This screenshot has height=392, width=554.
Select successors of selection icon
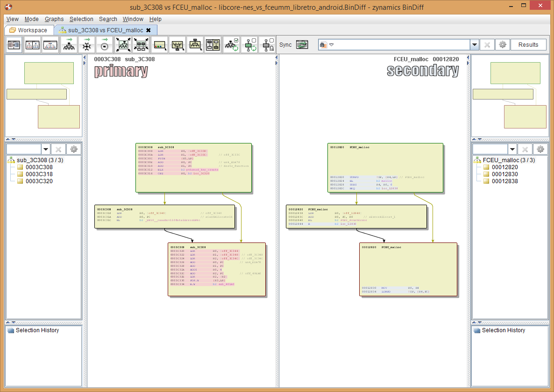pos(195,45)
